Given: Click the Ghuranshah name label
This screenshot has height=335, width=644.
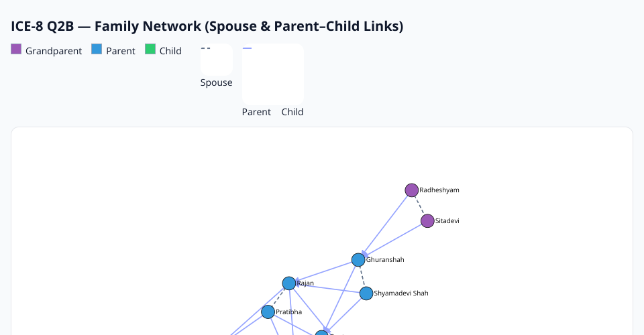Looking at the screenshot, I should pyautogui.click(x=385, y=260).
